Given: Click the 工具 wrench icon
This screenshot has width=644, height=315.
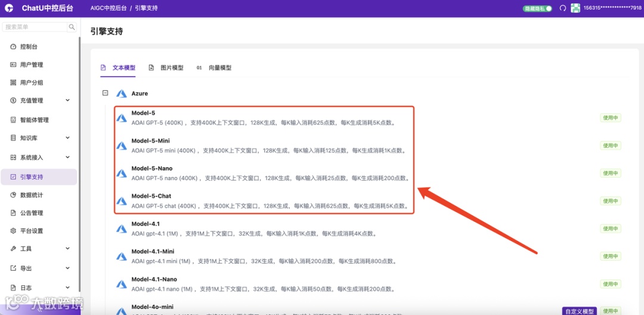Looking at the screenshot, I should 13,249.
